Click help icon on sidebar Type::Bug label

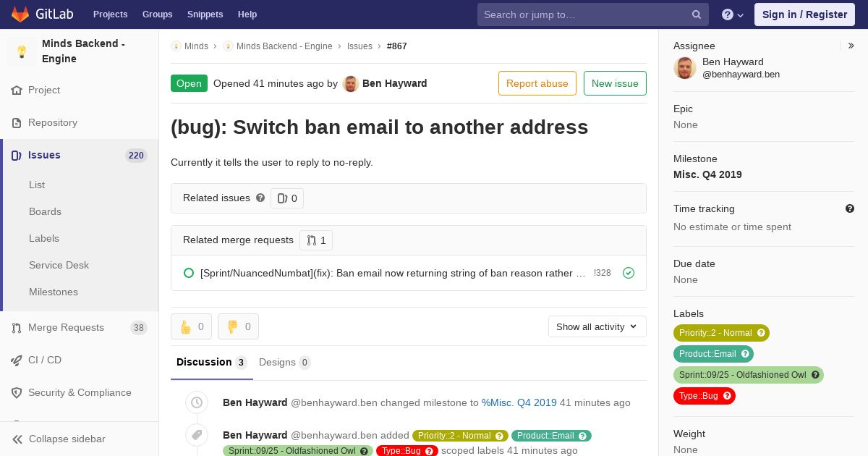click(727, 396)
